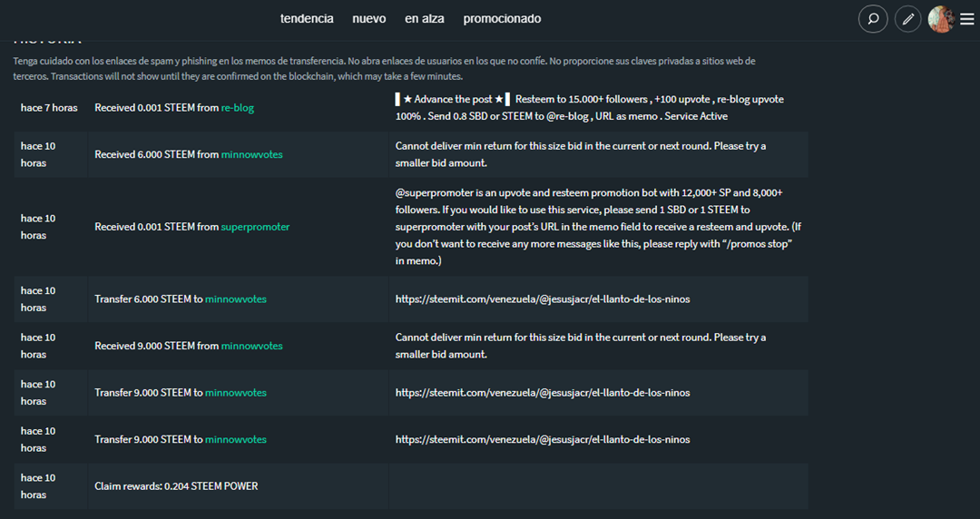Go to the nuevo tab
Image resolution: width=980 pixels, height=519 pixels.
369,18
